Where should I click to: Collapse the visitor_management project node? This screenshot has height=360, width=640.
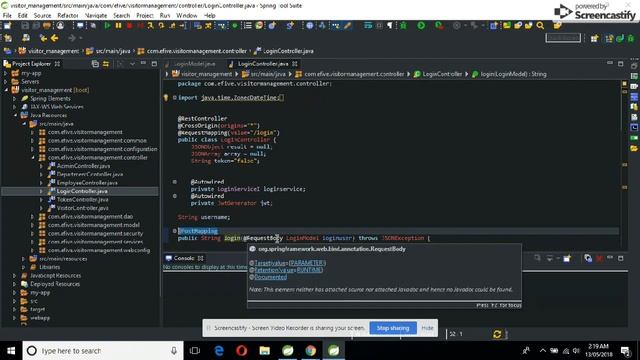pyautogui.click(x=6, y=90)
